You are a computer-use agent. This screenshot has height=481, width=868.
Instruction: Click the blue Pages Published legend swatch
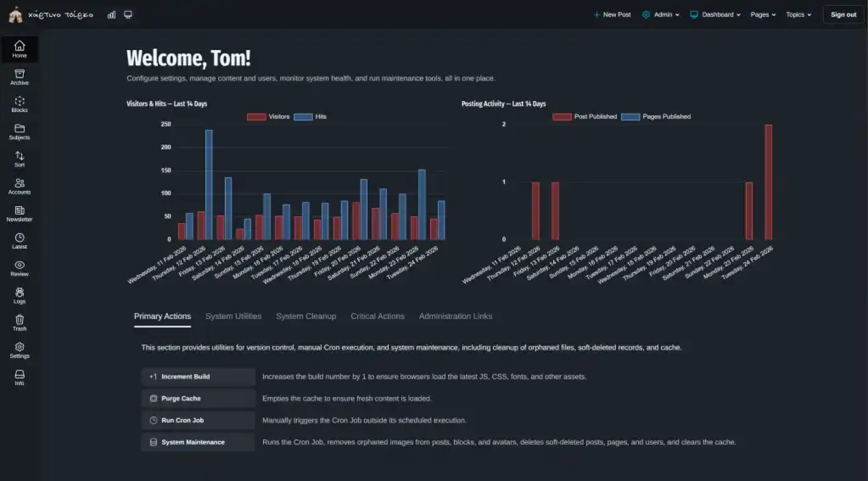tap(631, 117)
